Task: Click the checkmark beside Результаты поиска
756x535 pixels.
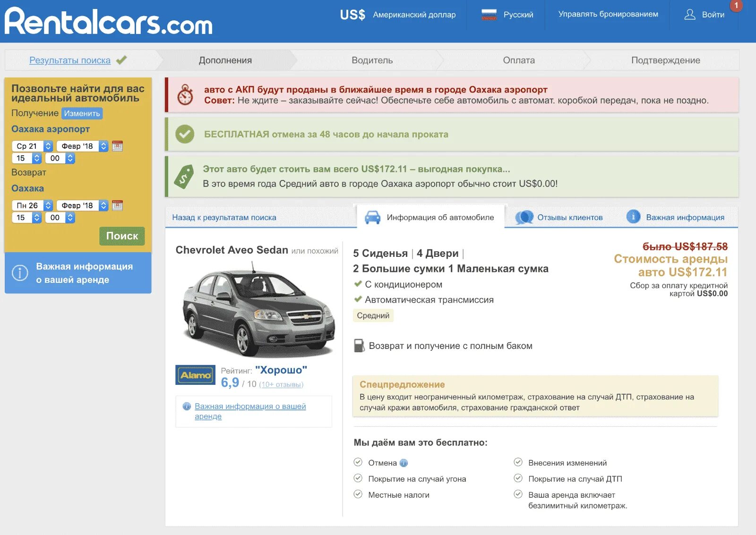Action: 121,60
